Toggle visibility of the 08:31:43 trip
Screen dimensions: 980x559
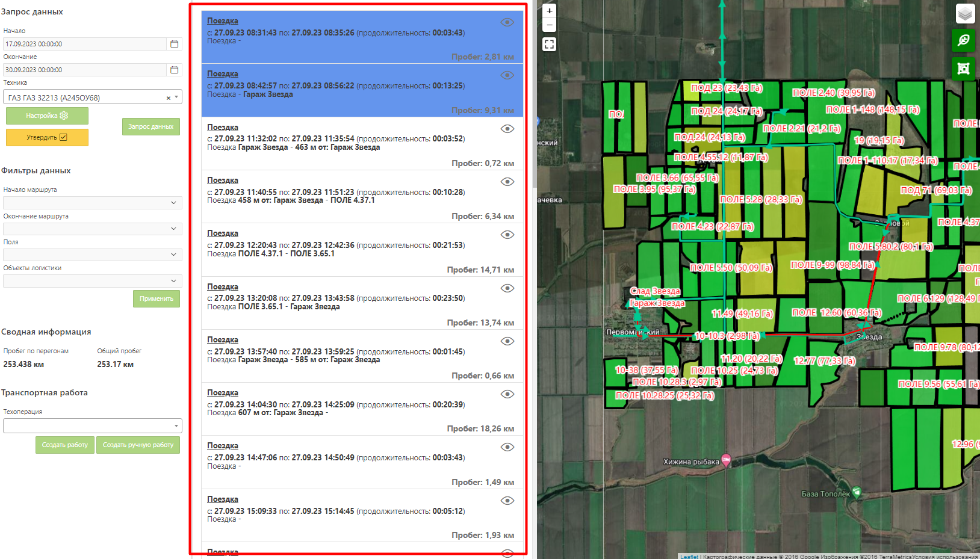[x=507, y=22]
